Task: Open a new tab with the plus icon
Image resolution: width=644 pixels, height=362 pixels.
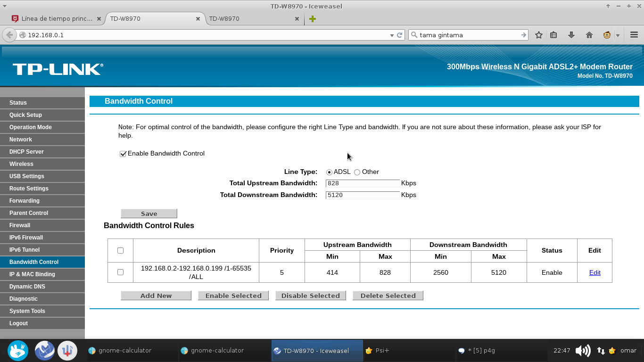Action: coord(312,19)
